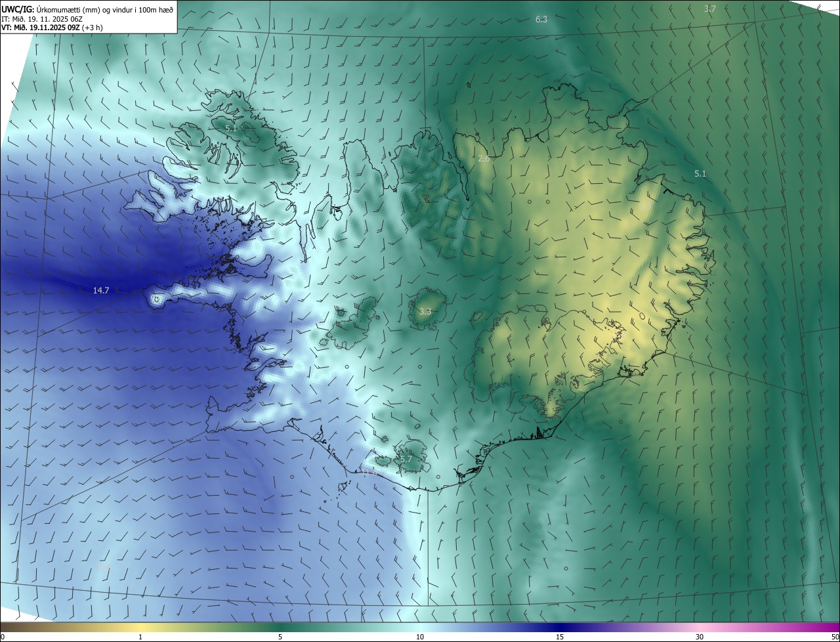Click the color scale tick labeled 10
840x642 pixels.
pos(420,637)
